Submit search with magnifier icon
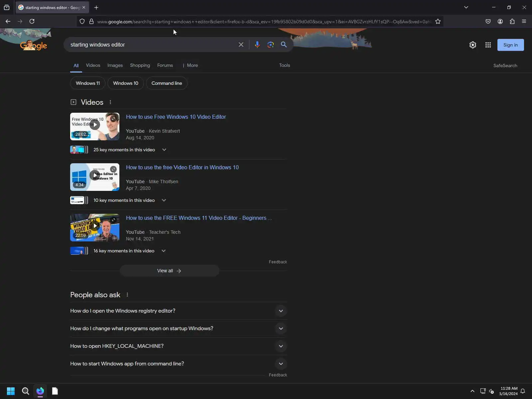The height and width of the screenshot is (399, 532). click(x=284, y=45)
